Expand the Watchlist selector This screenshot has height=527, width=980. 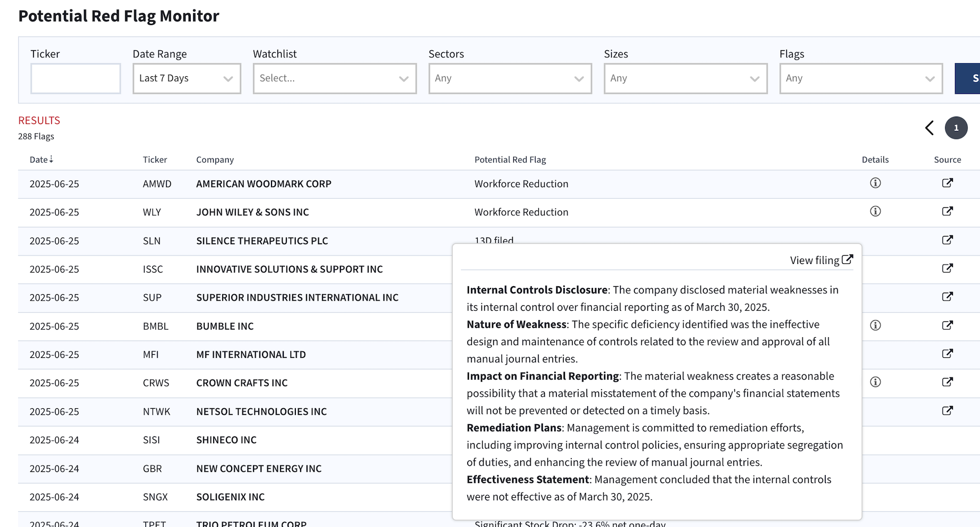pos(334,78)
